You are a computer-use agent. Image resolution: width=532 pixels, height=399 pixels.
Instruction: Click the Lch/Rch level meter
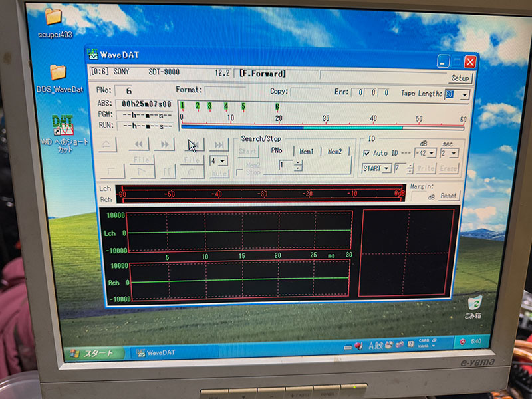[261, 194]
